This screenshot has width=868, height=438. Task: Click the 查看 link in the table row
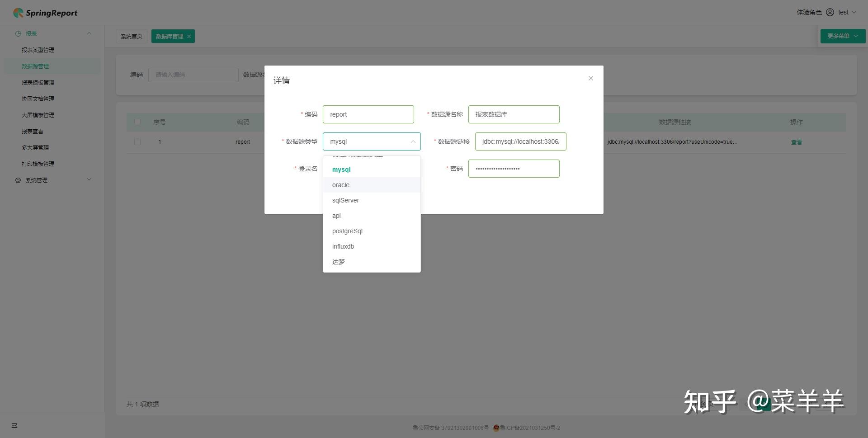click(796, 141)
